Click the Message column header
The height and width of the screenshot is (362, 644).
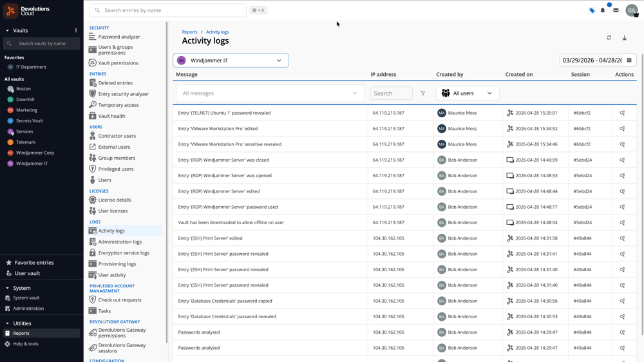(187, 74)
